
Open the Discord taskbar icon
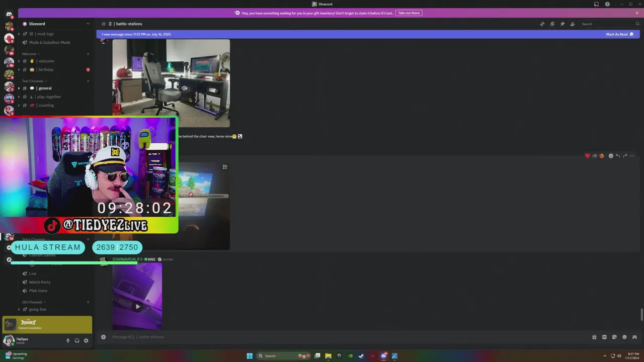tap(383, 356)
